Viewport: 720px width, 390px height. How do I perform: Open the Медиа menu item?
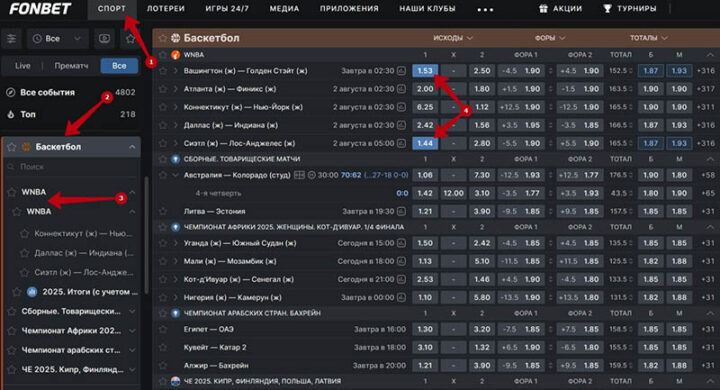[284, 9]
